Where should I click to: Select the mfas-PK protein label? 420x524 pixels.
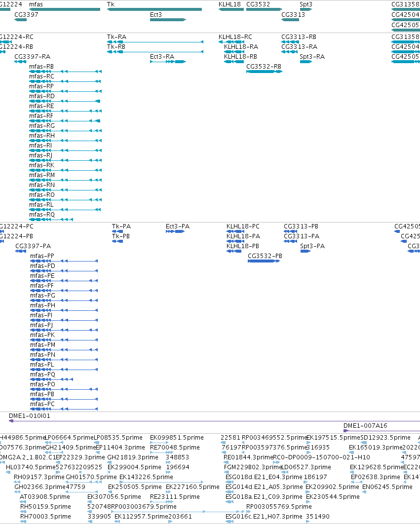(42, 335)
